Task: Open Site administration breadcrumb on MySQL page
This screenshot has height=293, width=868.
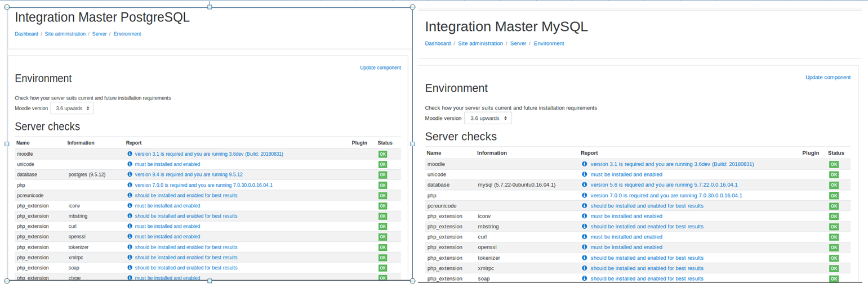Action: click(x=480, y=43)
